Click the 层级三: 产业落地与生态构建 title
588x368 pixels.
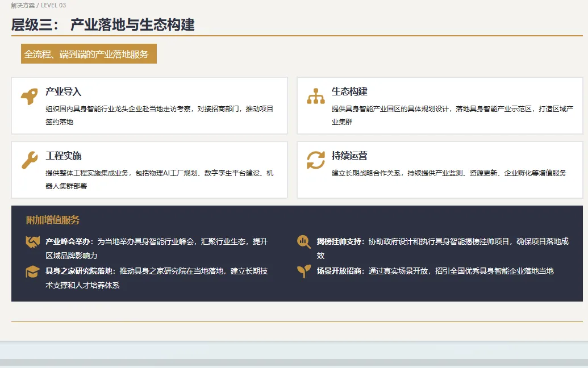[103, 25]
